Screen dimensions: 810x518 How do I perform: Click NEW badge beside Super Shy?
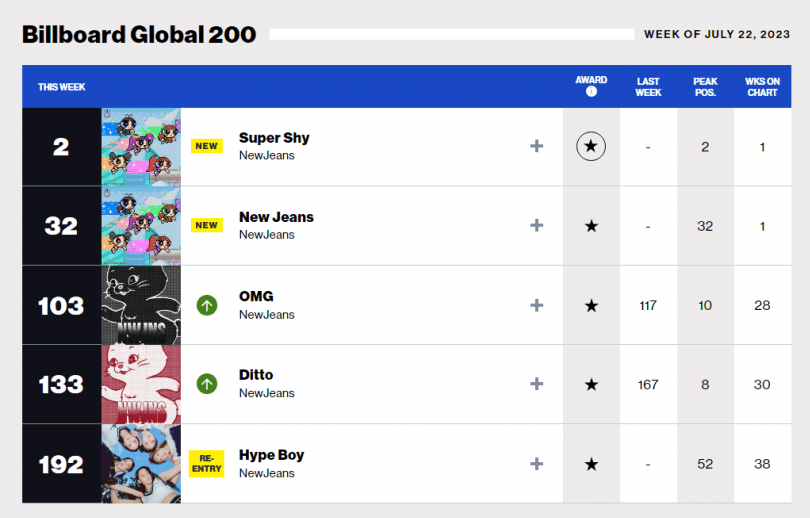point(207,146)
